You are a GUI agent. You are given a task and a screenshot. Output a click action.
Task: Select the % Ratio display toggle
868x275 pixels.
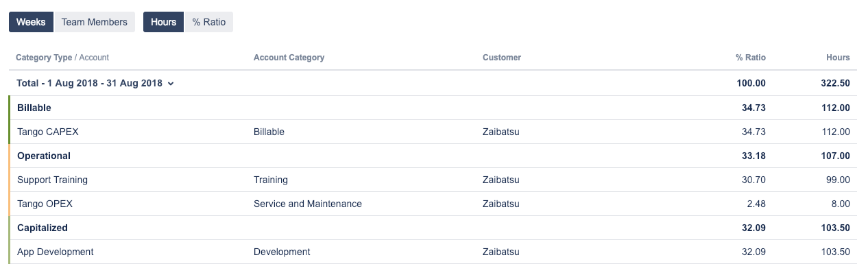click(209, 22)
